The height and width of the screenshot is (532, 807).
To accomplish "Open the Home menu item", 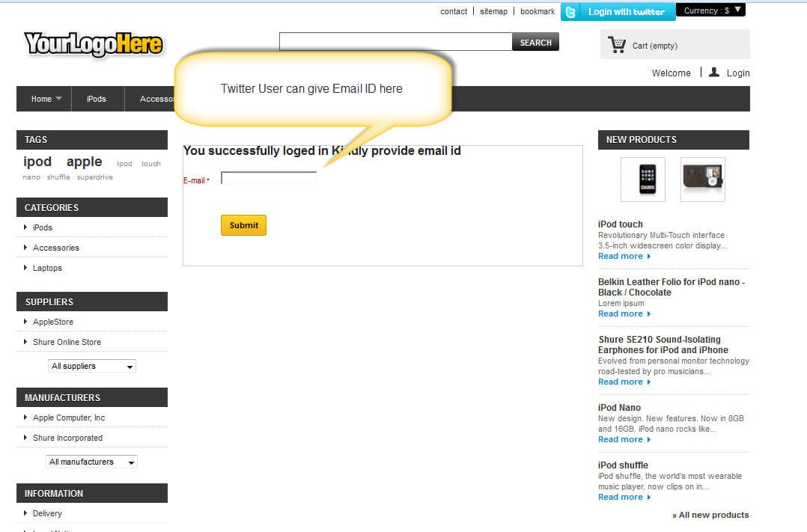I will pos(41,99).
